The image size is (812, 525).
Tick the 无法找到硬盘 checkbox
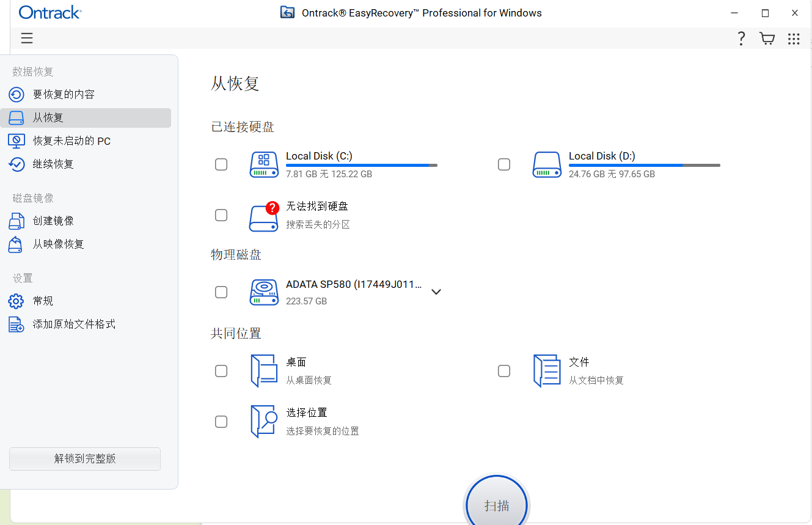221,215
